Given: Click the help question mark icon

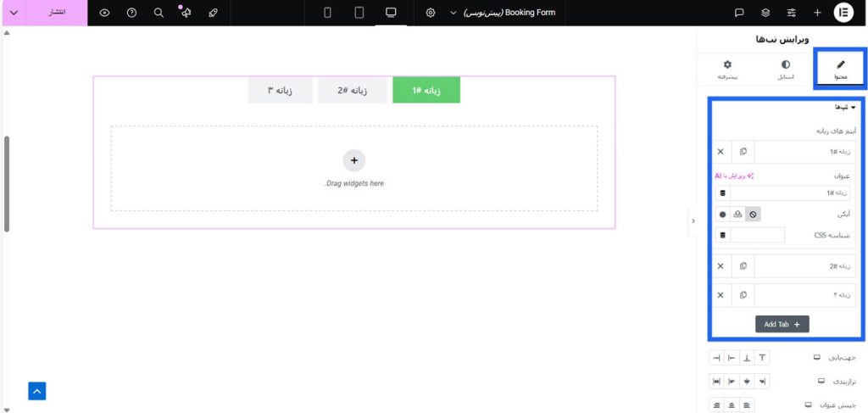Looking at the screenshot, I should [x=131, y=13].
